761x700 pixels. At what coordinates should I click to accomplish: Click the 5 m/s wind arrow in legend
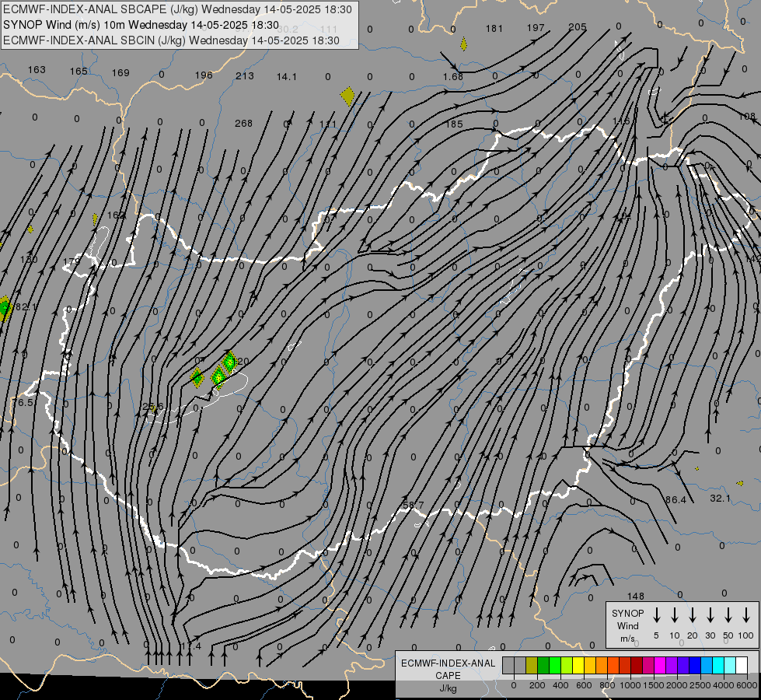tap(656, 614)
